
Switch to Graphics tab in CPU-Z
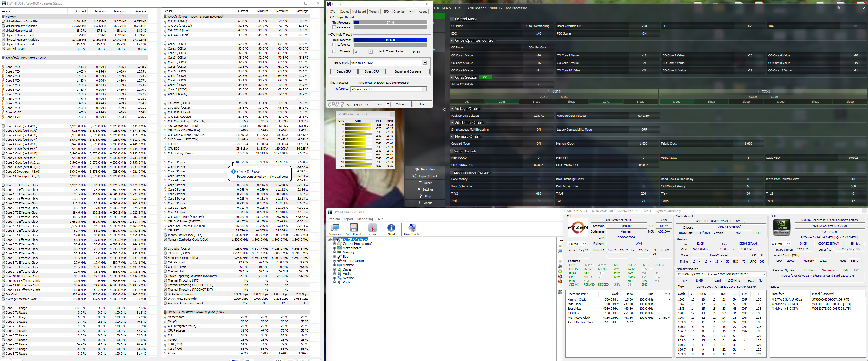click(x=399, y=12)
